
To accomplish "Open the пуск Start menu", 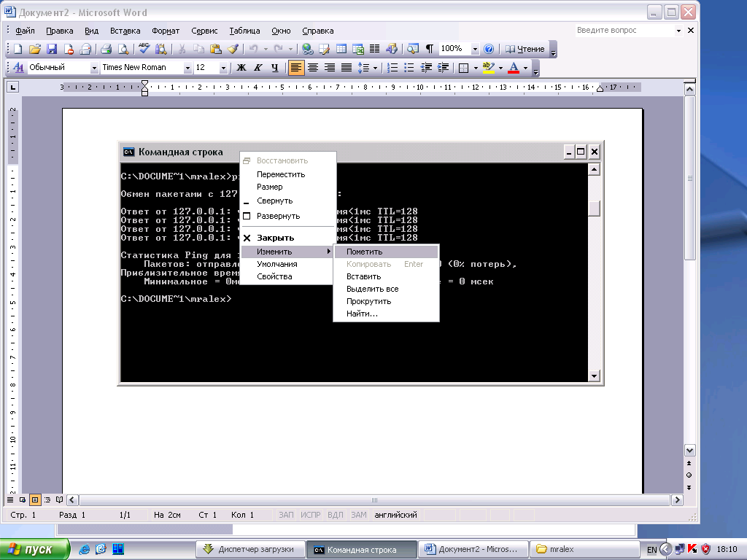I will [34, 549].
